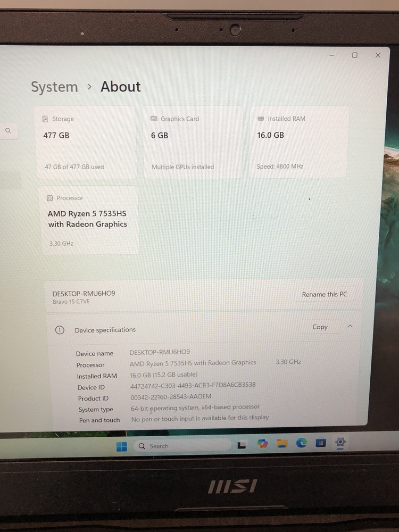Select 'Multiple GPUs installed' text
399x532 pixels.
pos(183,167)
